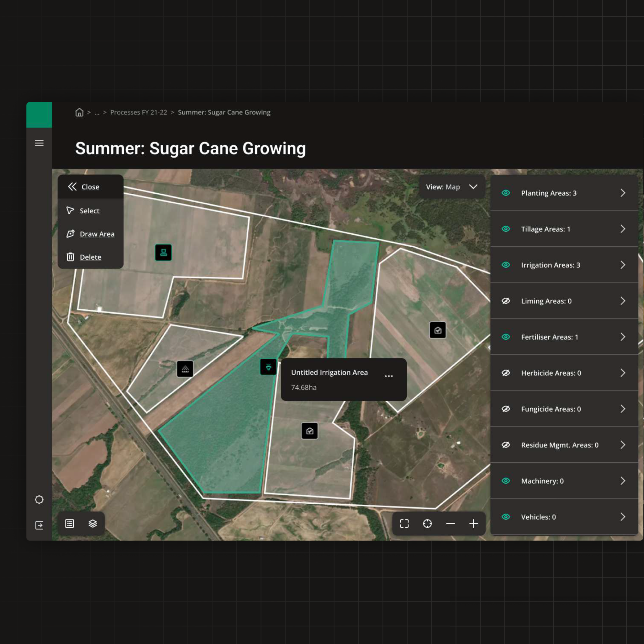Image resolution: width=644 pixels, height=644 pixels.
Task: Toggle visibility of Fertiliser Areas
Action: [x=506, y=337]
